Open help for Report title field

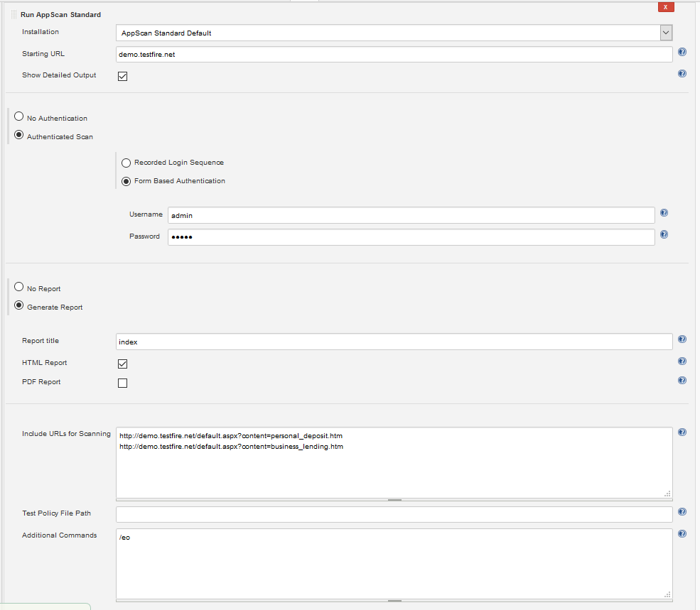[682, 339]
